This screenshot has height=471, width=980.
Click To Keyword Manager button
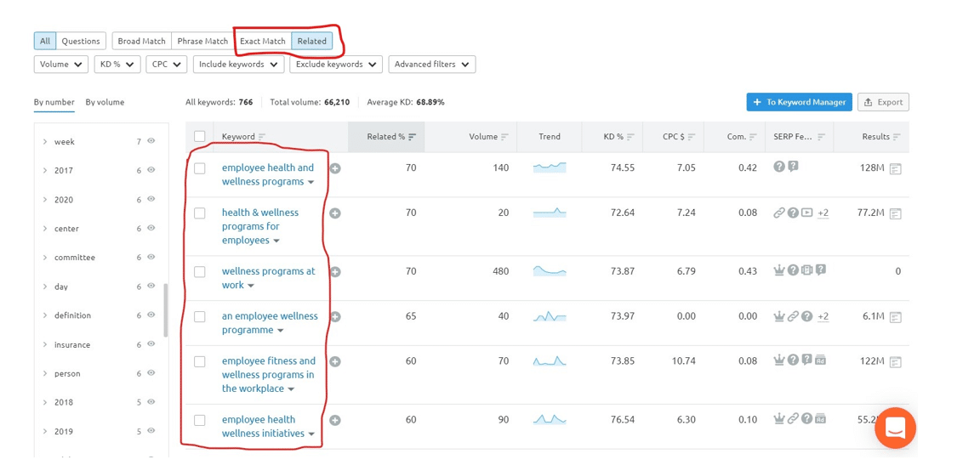800,102
